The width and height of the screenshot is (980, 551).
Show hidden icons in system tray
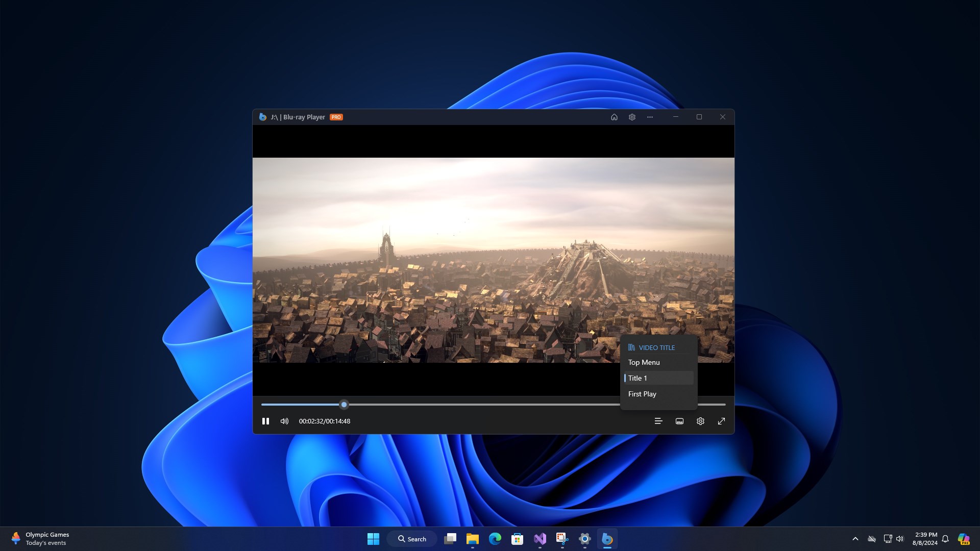pos(855,539)
